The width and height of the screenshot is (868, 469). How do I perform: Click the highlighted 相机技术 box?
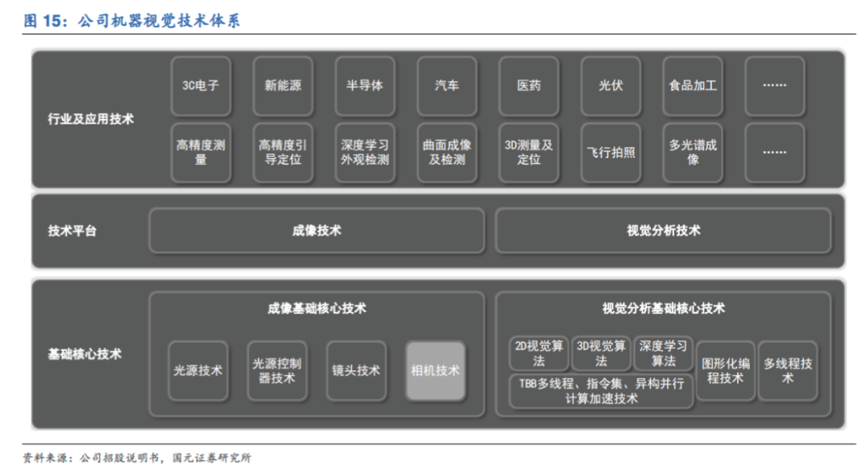click(x=435, y=370)
